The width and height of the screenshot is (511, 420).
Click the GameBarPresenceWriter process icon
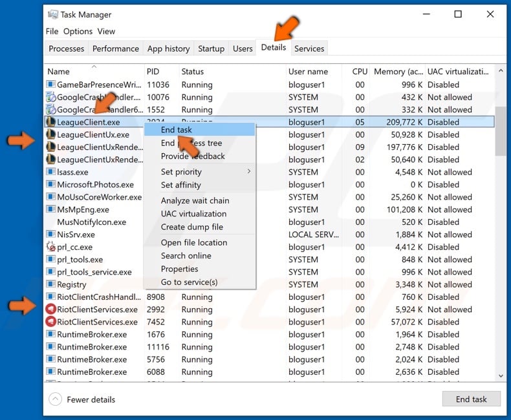pyautogui.click(x=50, y=85)
